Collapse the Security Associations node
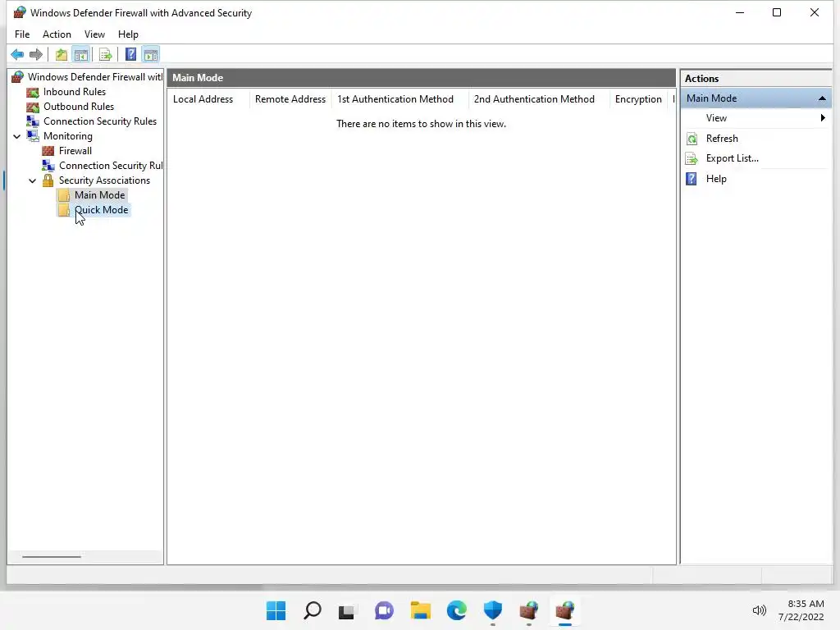The width and height of the screenshot is (840, 630). [33, 181]
